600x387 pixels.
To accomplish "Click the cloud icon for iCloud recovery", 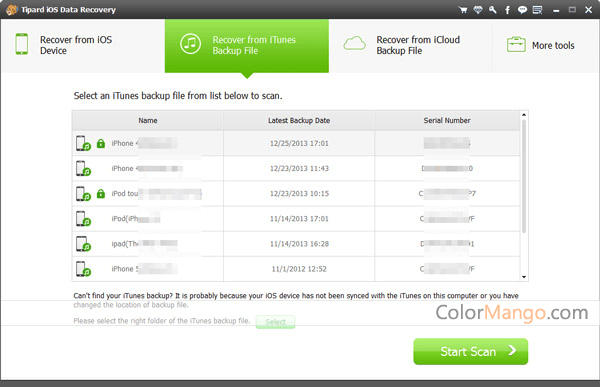I will point(354,43).
